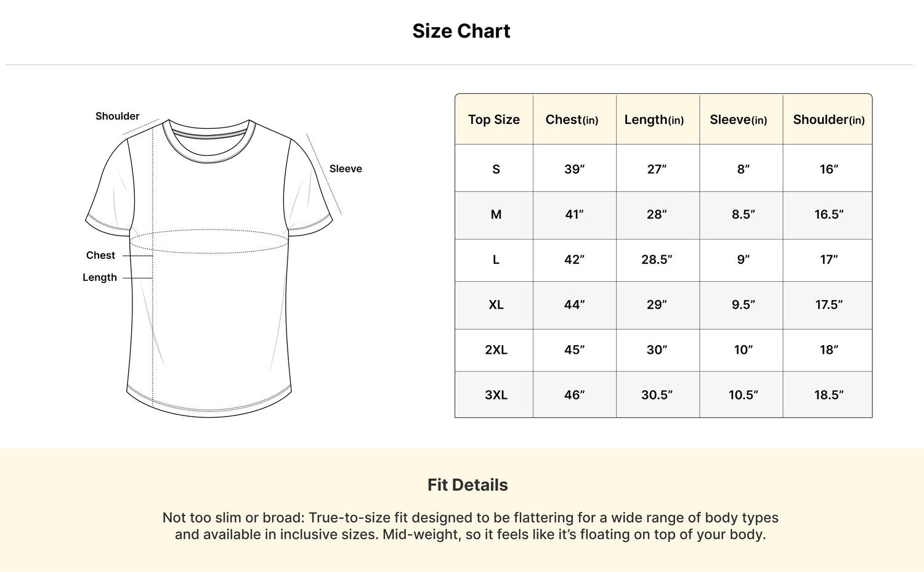
Task: Click the Size Chart heading
Action: 461,31
